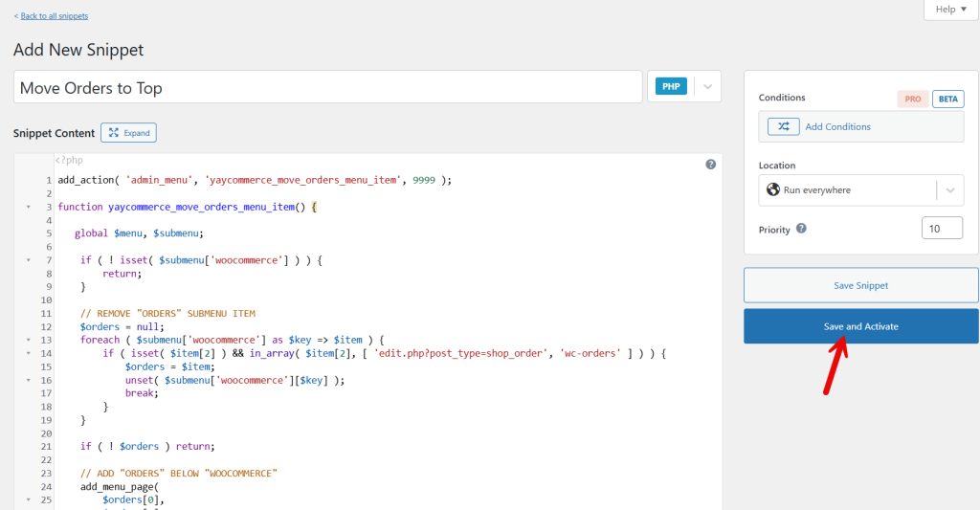Click the global $menu, $submenu line
The height and width of the screenshot is (510, 980).
139,233
